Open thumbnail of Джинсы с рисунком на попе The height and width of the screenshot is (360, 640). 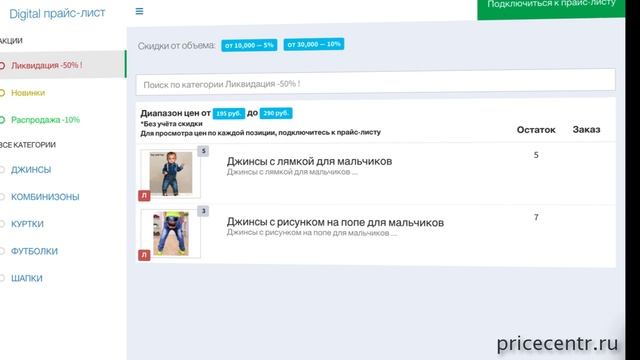click(x=171, y=233)
